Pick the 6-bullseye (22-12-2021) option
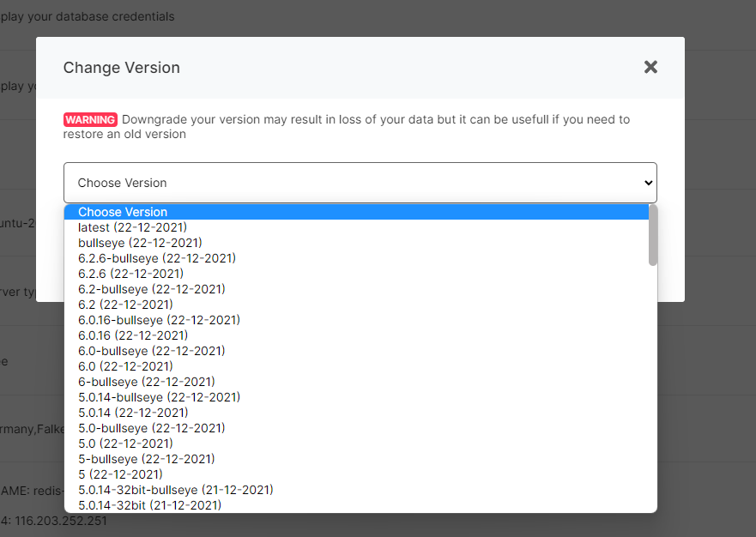 click(x=147, y=382)
